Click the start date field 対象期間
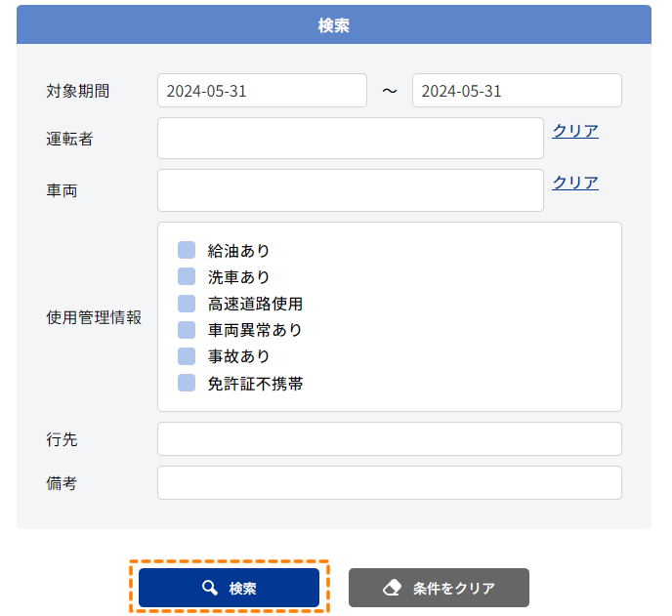 (x=262, y=91)
